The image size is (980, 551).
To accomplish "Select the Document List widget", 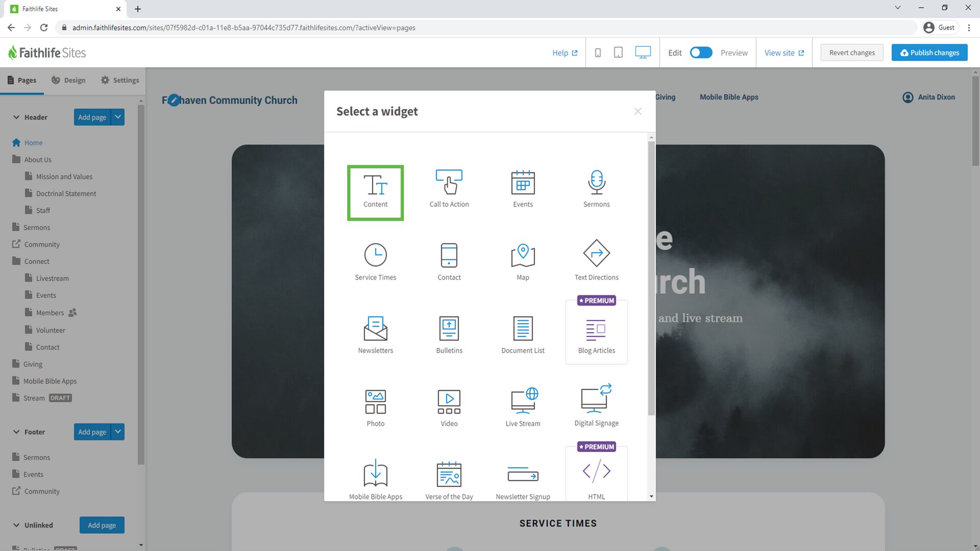I will [x=523, y=335].
